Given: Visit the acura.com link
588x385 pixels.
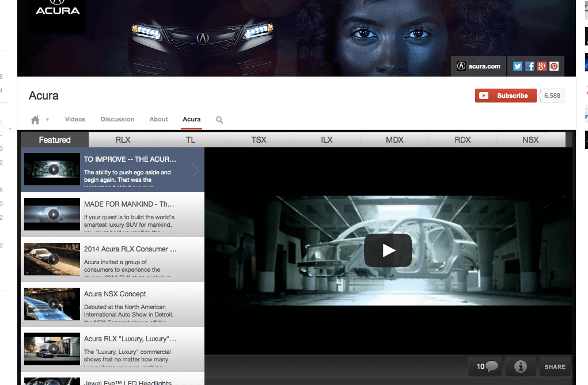Looking at the screenshot, I should pos(479,66).
